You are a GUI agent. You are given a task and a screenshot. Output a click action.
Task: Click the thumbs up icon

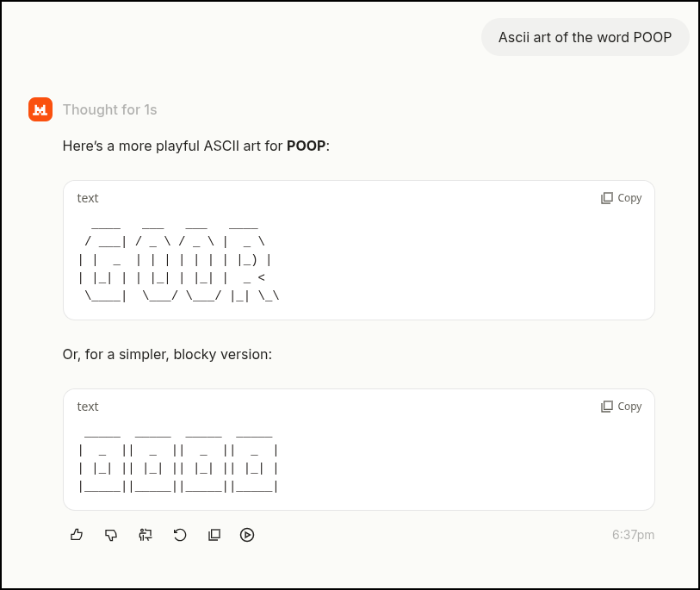(77, 535)
